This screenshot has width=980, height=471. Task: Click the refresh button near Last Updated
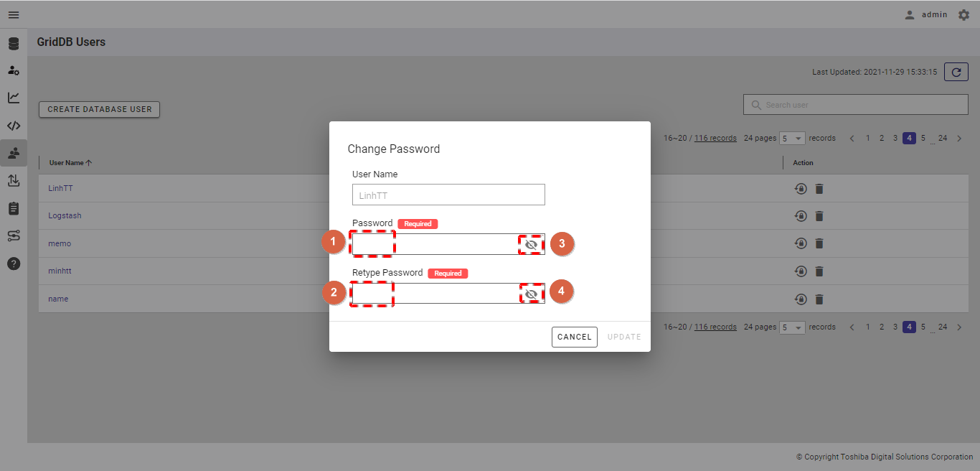(x=956, y=72)
